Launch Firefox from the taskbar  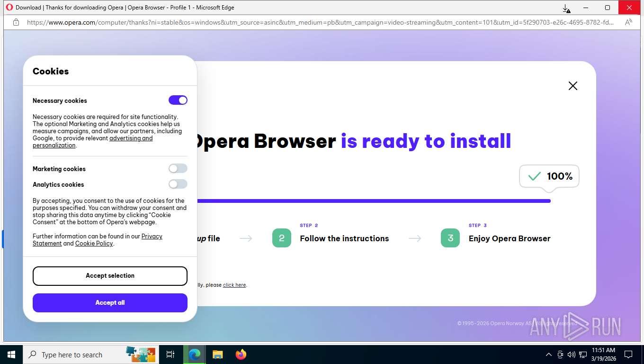point(241,355)
